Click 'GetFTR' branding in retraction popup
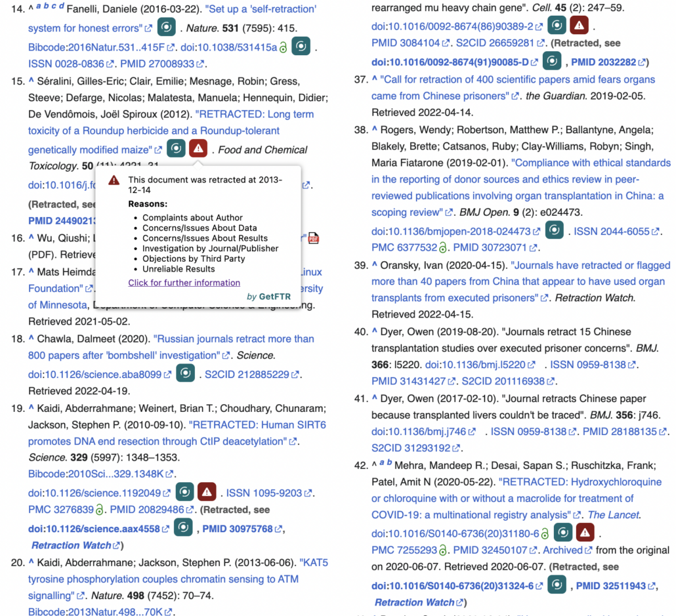The width and height of the screenshot is (676, 616). tap(275, 297)
